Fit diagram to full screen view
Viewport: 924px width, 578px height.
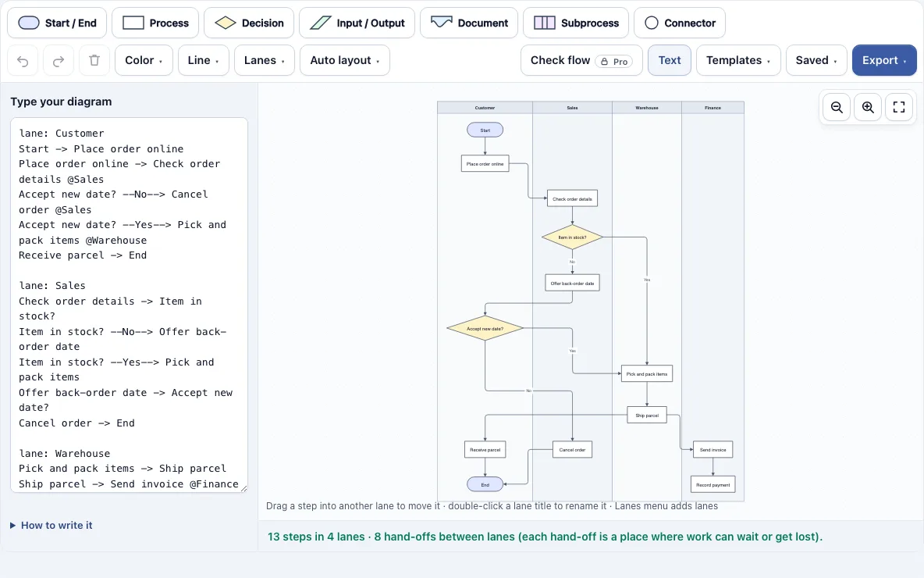coord(899,107)
